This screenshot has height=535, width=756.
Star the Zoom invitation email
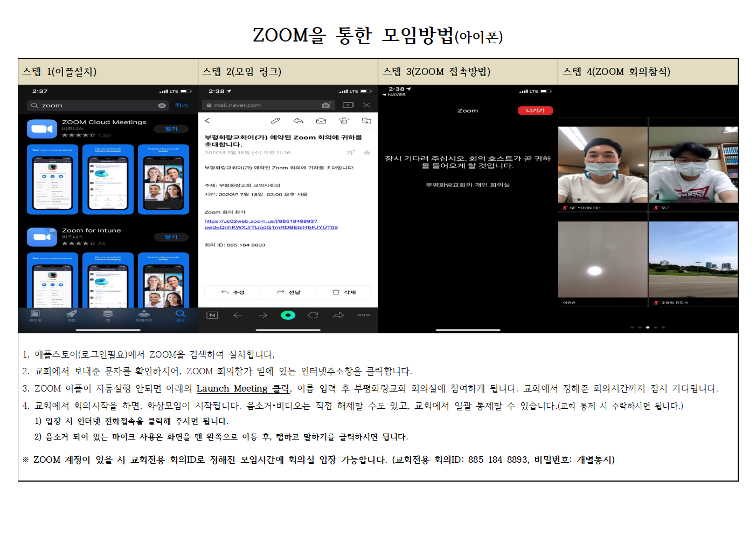[367, 153]
